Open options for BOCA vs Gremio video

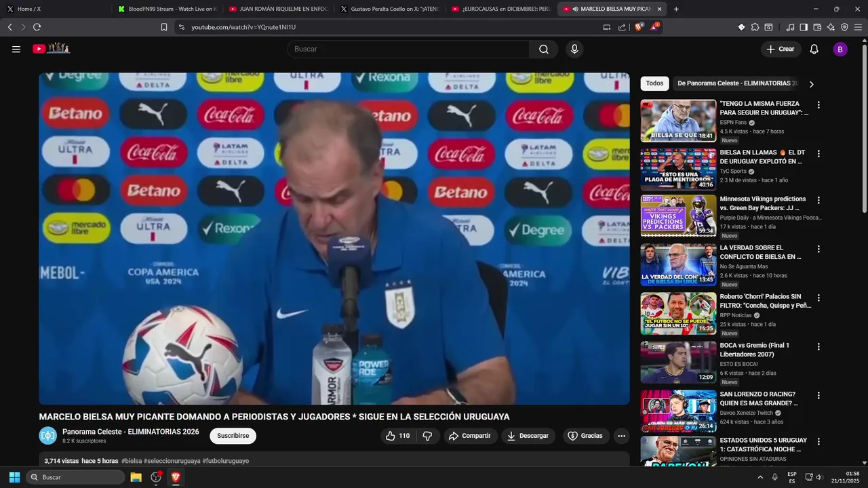[818, 346]
